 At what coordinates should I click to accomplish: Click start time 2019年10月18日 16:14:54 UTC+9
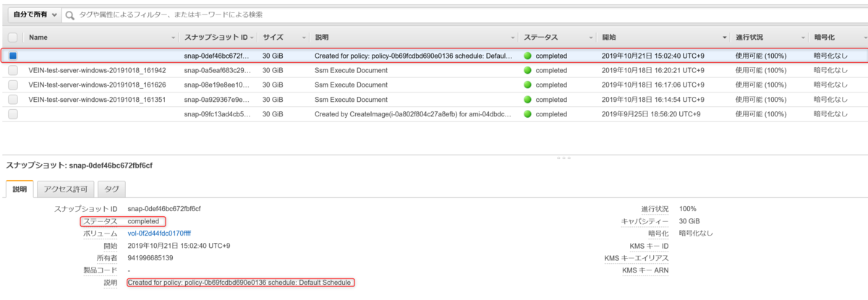click(x=652, y=100)
